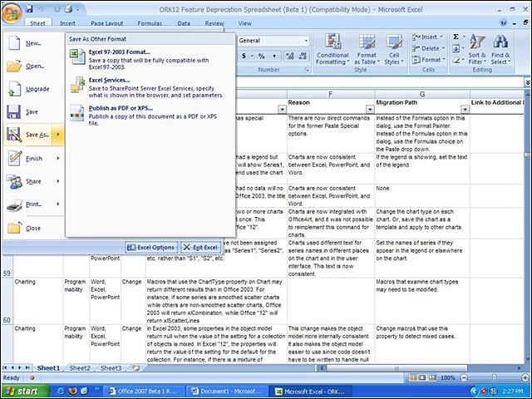Screen dimensions: 532x399
Task: Click the zoom slider handle
Action: (x=495, y=377)
